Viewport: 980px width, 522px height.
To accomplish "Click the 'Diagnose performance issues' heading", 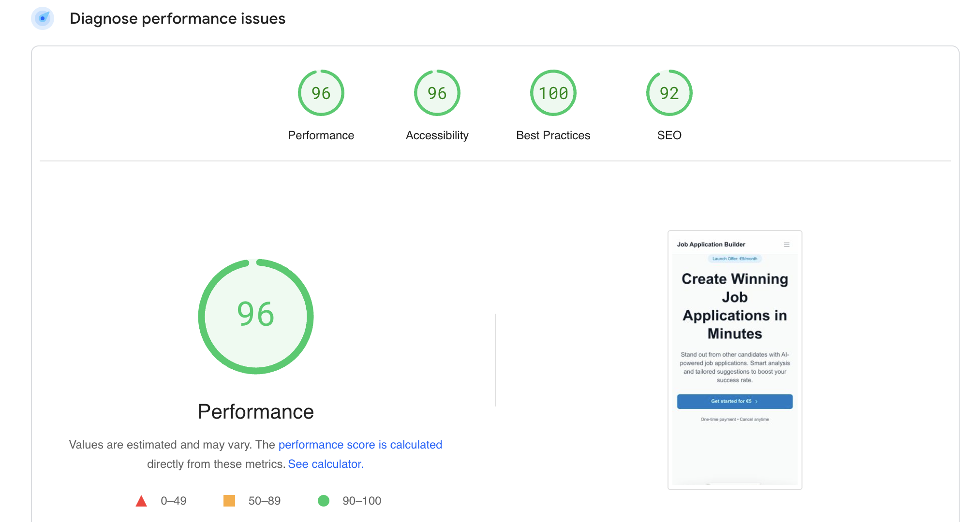I will pyautogui.click(x=178, y=18).
